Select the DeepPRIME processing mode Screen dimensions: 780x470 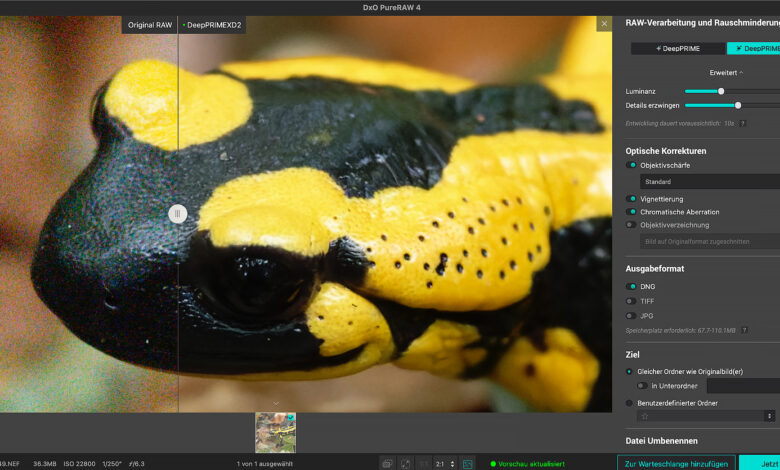(x=678, y=48)
